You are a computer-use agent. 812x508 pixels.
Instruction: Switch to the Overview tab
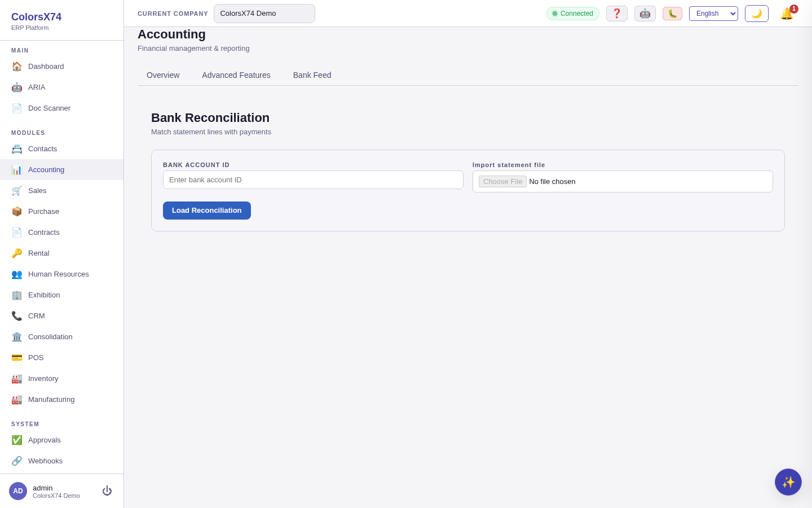(163, 75)
